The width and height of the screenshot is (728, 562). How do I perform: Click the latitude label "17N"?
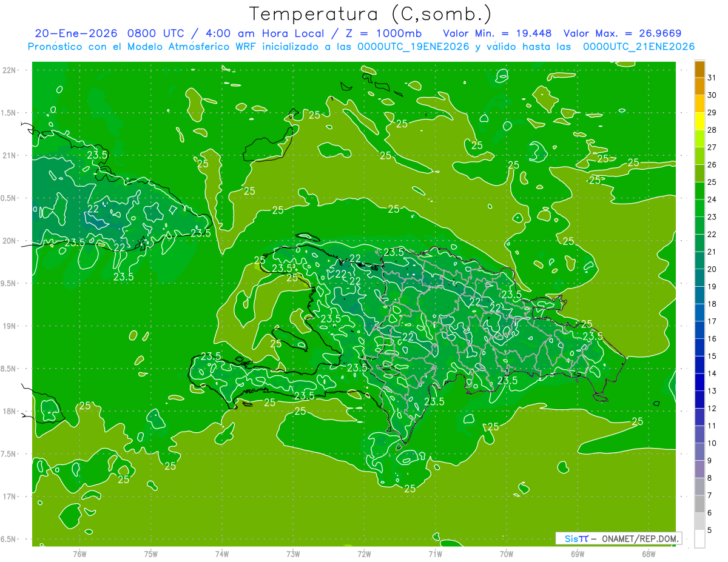[10, 497]
